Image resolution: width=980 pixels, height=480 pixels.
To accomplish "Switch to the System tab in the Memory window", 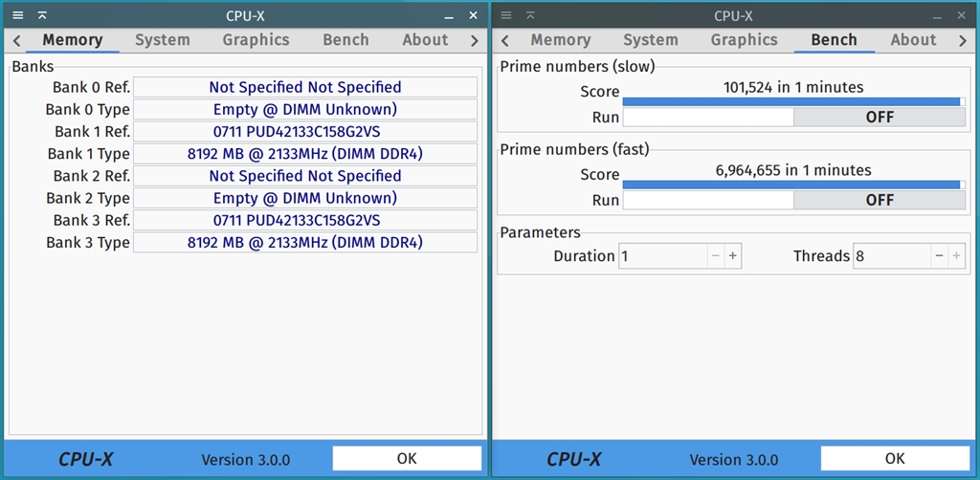I will pos(162,40).
